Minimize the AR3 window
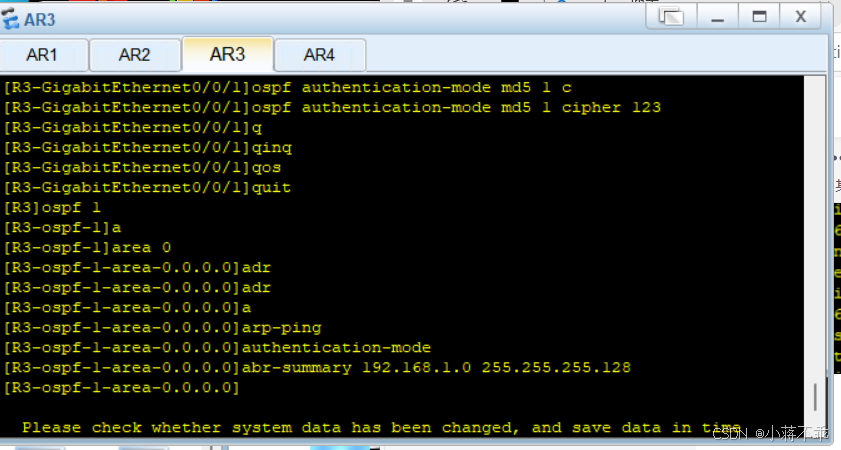The width and height of the screenshot is (841, 450). pos(718,17)
